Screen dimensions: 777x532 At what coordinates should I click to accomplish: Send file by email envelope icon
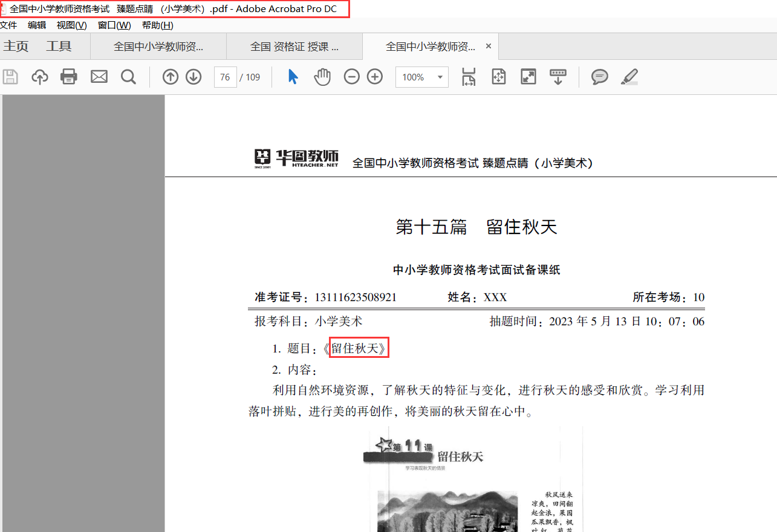(x=99, y=77)
